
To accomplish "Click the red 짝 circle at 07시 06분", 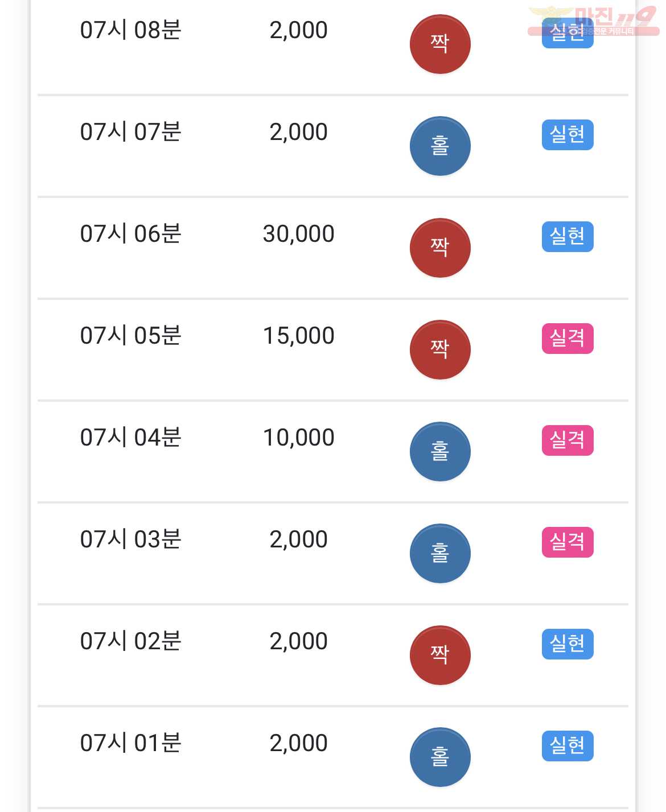I will tap(440, 248).
